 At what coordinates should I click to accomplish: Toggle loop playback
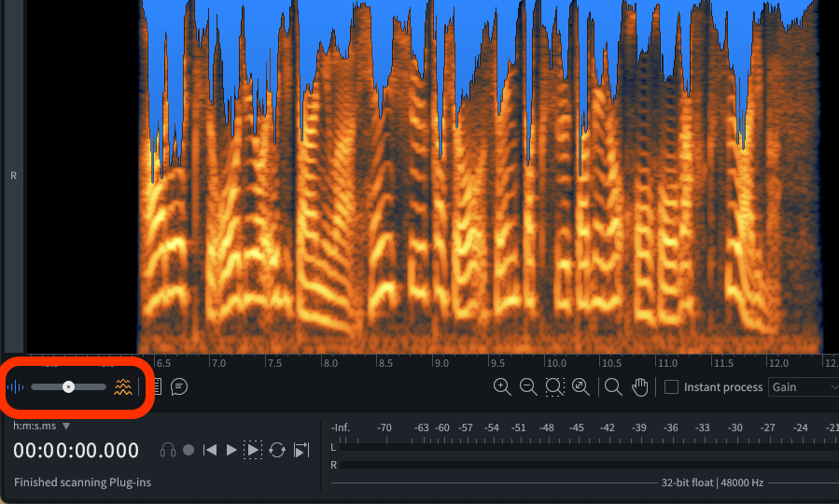[x=277, y=450]
